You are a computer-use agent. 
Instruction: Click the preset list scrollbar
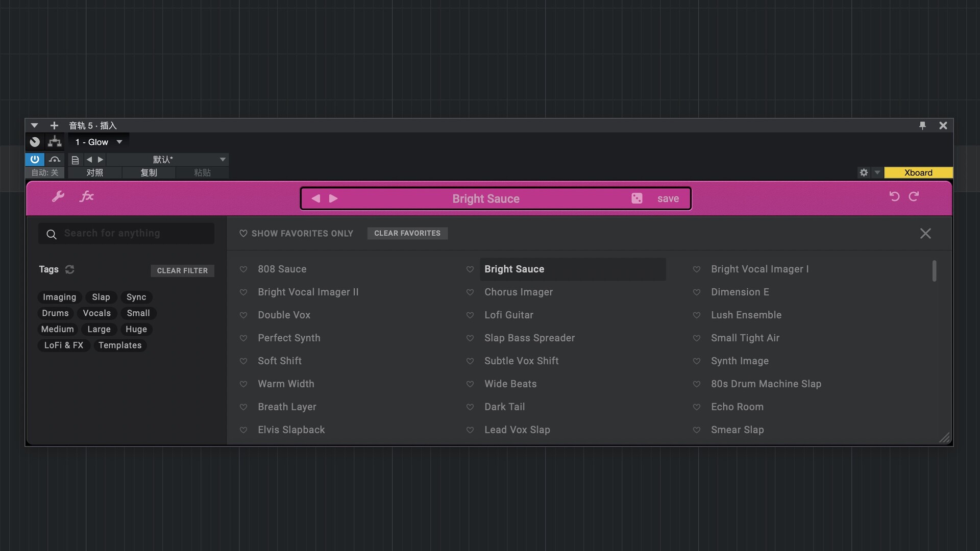pos(934,271)
